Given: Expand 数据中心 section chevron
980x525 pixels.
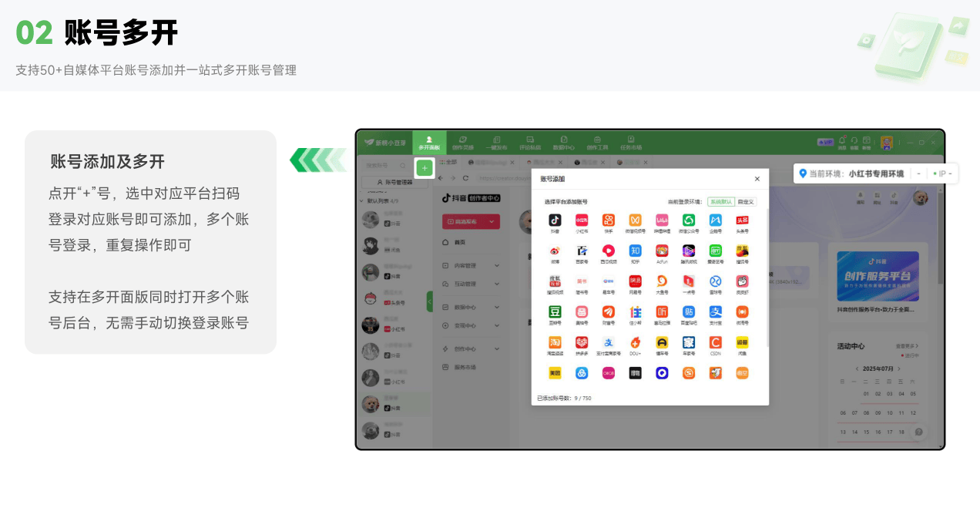Looking at the screenshot, I should (497, 307).
